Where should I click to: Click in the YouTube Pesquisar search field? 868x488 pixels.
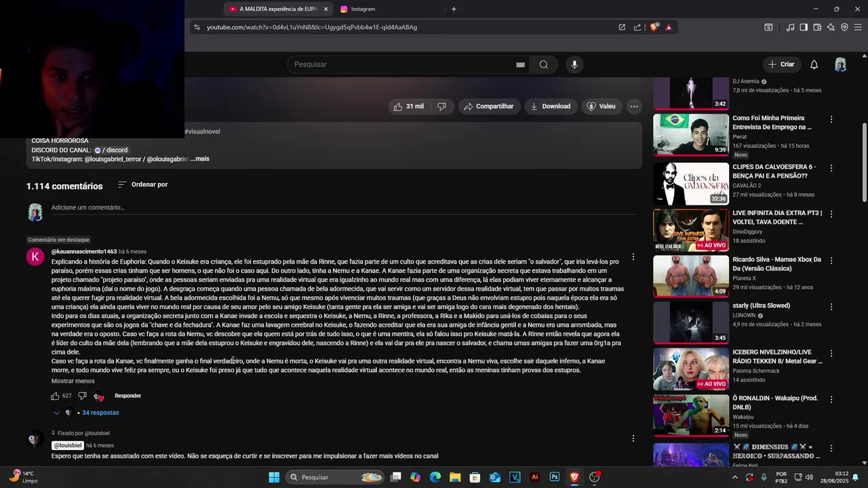(403, 64)
